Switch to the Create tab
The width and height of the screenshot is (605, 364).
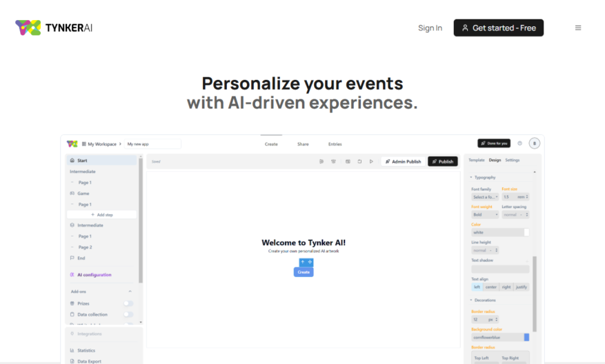tap(271, 144)
